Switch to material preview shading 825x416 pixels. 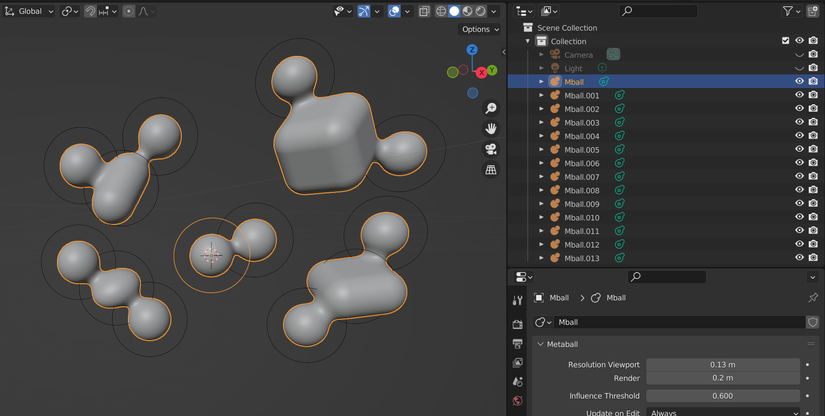[467, 11]
